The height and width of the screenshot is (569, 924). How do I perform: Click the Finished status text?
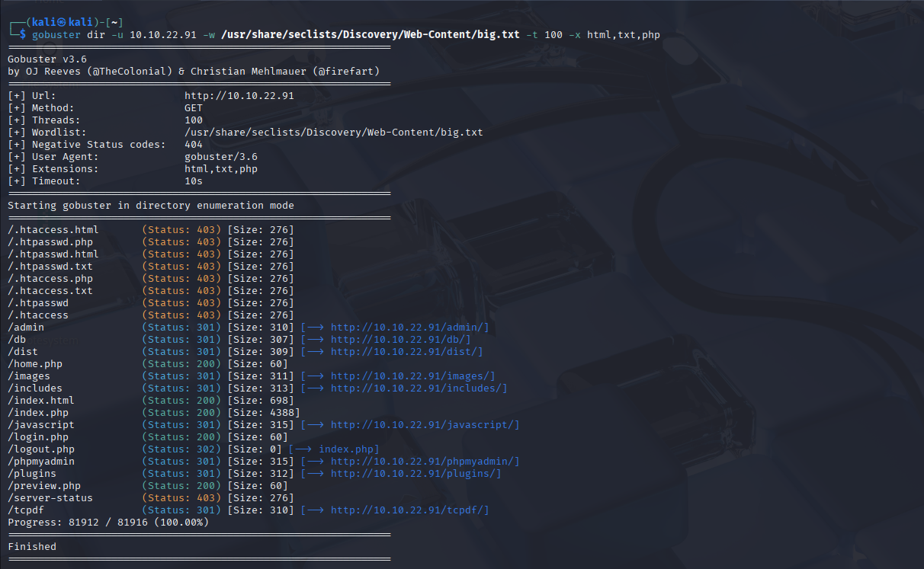pyautogui.click(x=28, y=546)
